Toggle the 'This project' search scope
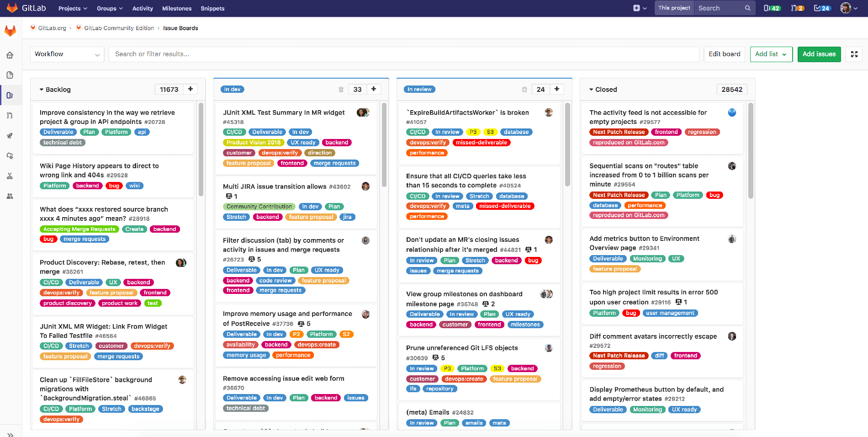Screen dimensions: 868x437 coord(673,8)
